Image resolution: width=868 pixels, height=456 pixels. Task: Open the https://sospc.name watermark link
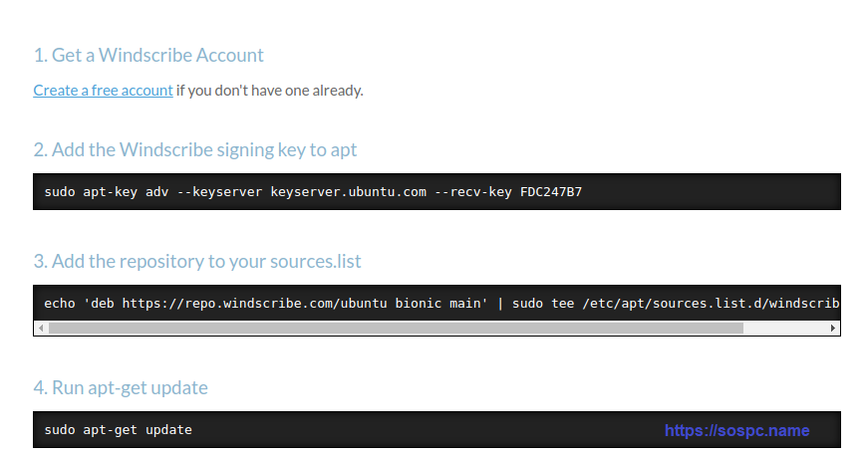point(736,431)
